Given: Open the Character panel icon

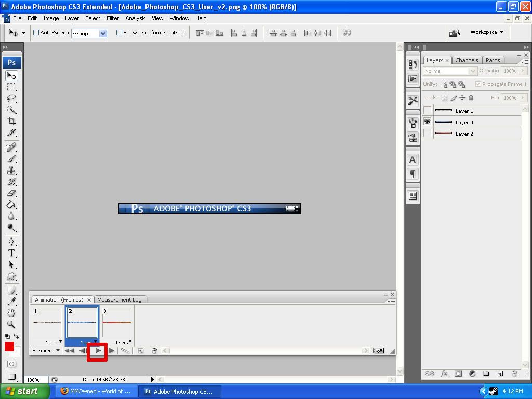Looking at the screenshot, I should tap(413, 160).
